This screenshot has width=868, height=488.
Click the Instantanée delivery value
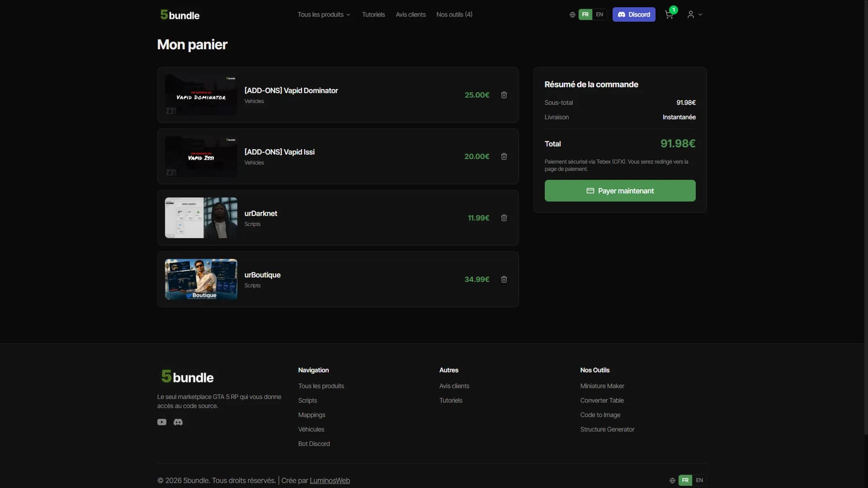coord(679,117)
